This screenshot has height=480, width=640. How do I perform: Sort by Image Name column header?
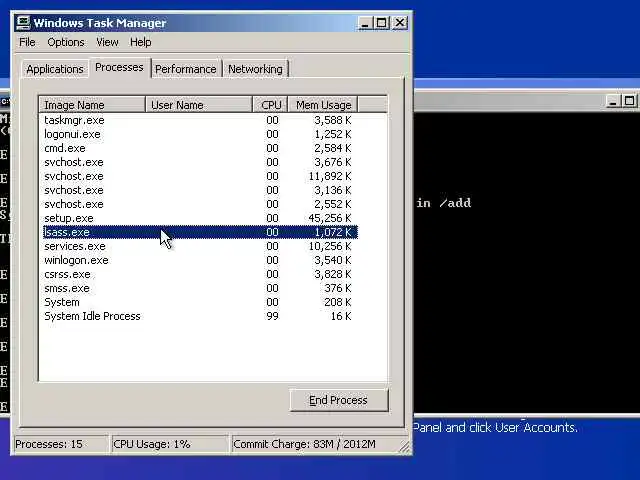coord(92,105)
